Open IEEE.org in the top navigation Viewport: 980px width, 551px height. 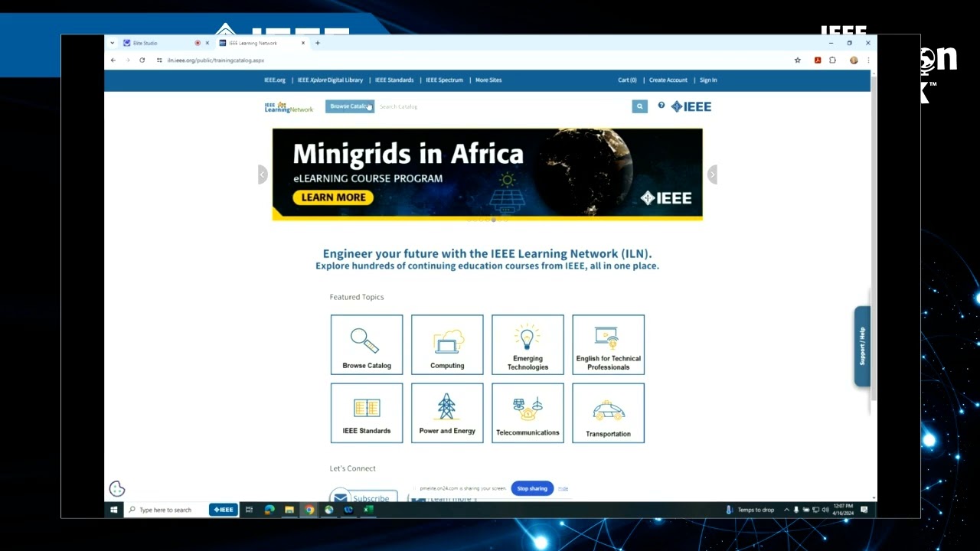tap(275, 80)
